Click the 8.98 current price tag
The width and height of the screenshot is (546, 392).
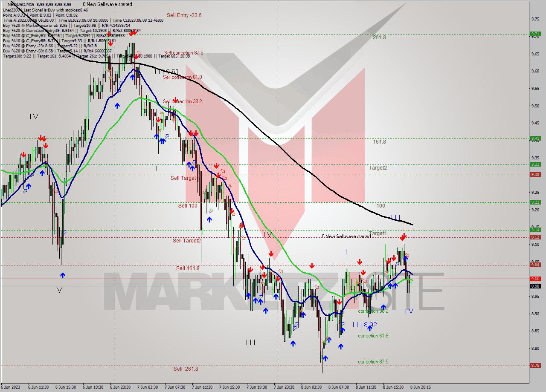click(x=535, y=286)
